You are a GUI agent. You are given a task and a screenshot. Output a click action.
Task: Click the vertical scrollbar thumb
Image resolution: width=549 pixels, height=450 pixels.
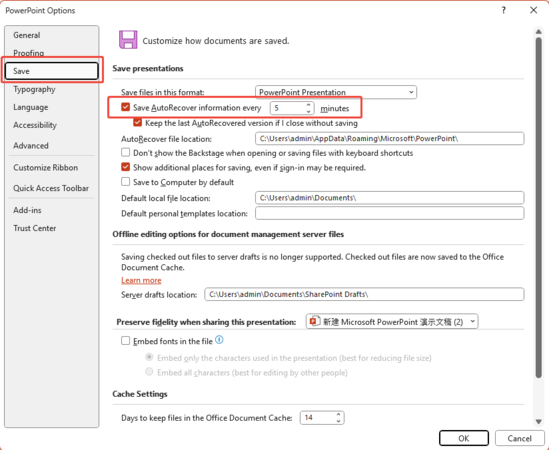tap(538, 208)
